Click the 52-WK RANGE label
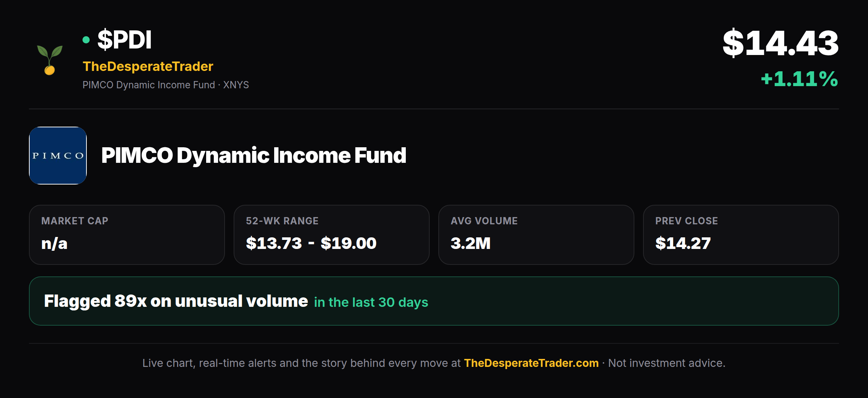Image resolution: width=868 pixels, height=398 pixels. (x=282, y=221)
